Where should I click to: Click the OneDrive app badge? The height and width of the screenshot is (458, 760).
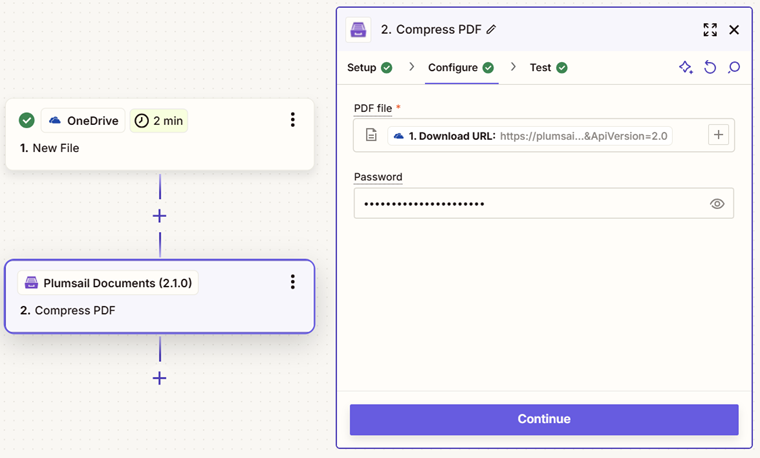pyautogui.click(x=83, y=121)
